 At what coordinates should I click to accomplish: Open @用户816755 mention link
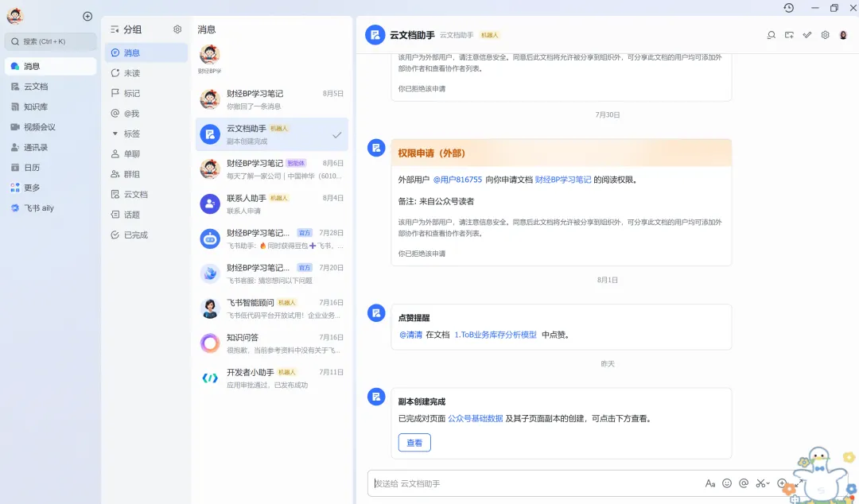pyautogui.click(x=457, y=180)
